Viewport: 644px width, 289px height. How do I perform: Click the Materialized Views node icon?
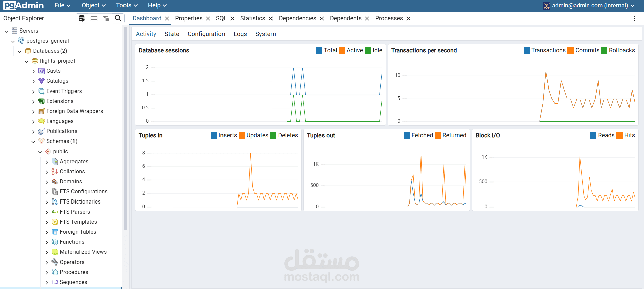[x=55, y=252]
